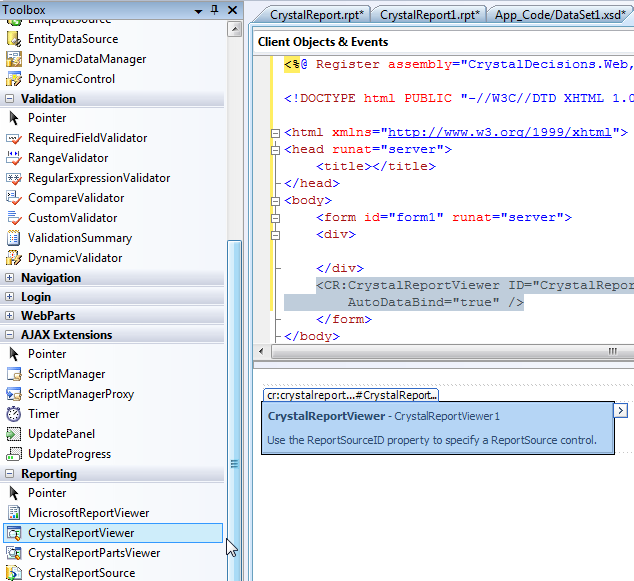Select the Reporting Pointer arrow icon

[x=13, y=493]
